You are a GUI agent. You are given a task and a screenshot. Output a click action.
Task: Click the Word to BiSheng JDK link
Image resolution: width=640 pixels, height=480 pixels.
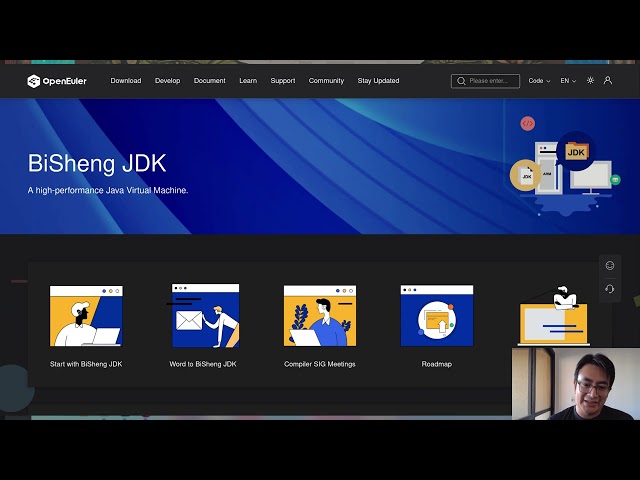[x=203, y=364]
